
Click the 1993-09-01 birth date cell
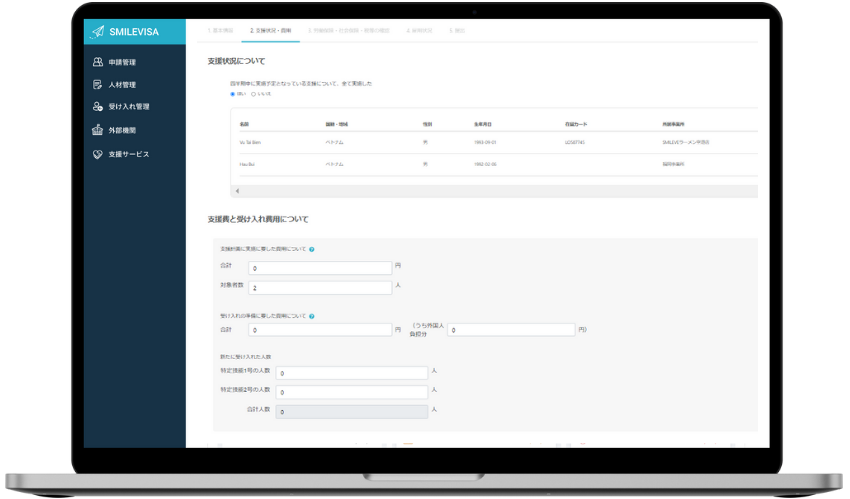click(x=485, y=142)
